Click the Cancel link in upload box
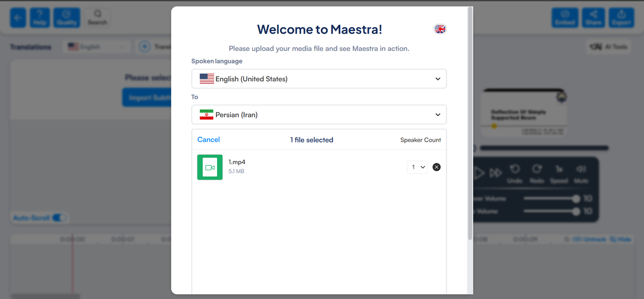 pyautogui.click(x=208, y=140)
